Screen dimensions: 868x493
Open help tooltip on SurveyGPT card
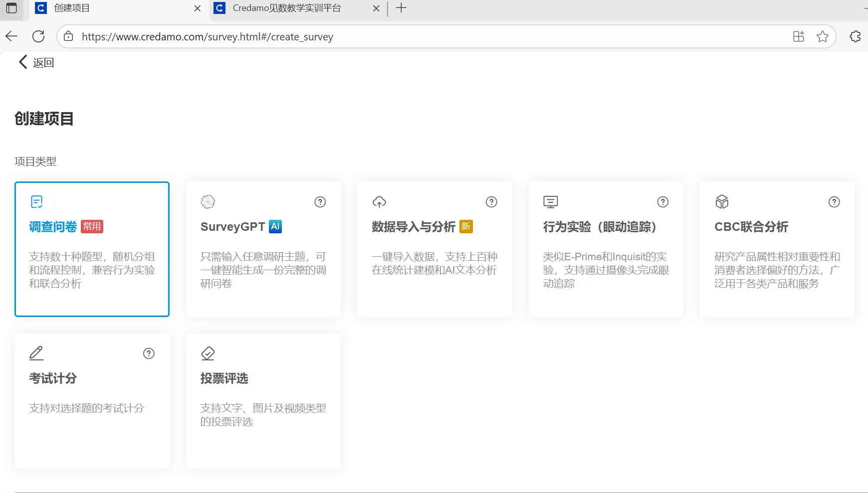click(320, 202)
